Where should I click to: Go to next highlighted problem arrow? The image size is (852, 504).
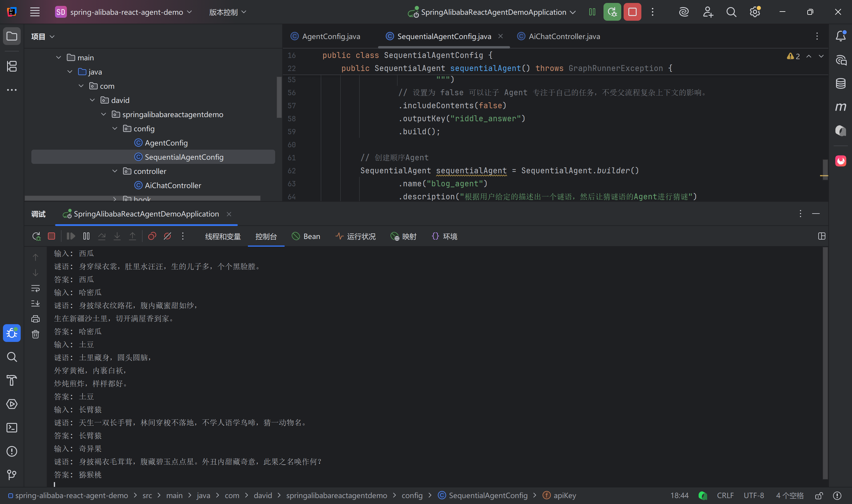pyautogui.click(x=821, y=56)
